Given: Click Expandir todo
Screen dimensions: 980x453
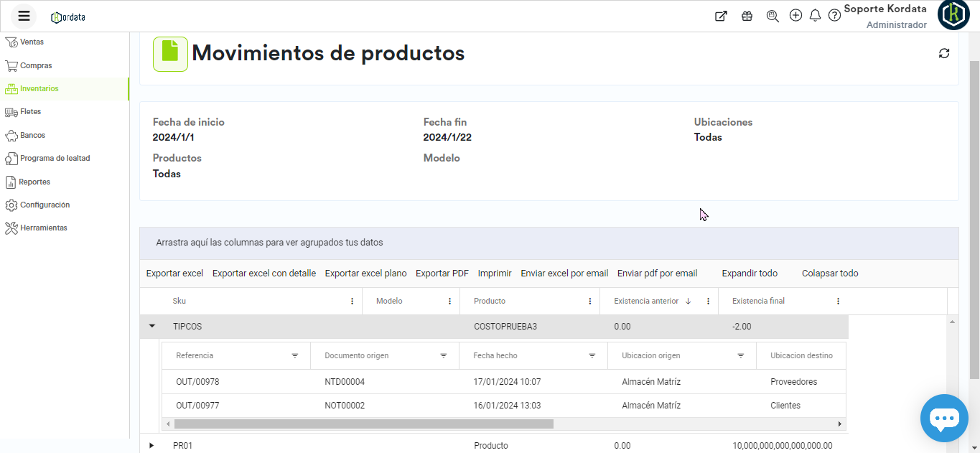Looking at the screenshot, I should pos(750,274).
